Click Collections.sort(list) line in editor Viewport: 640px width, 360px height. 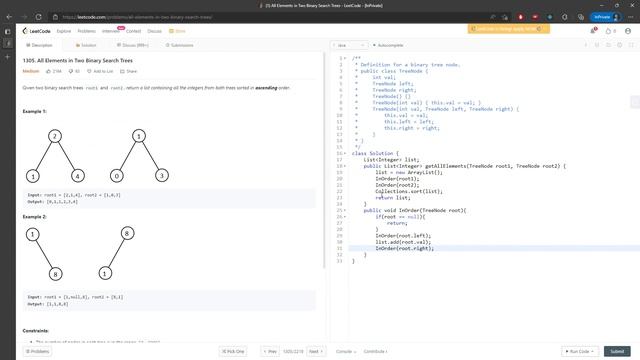(x=409, y=191)
